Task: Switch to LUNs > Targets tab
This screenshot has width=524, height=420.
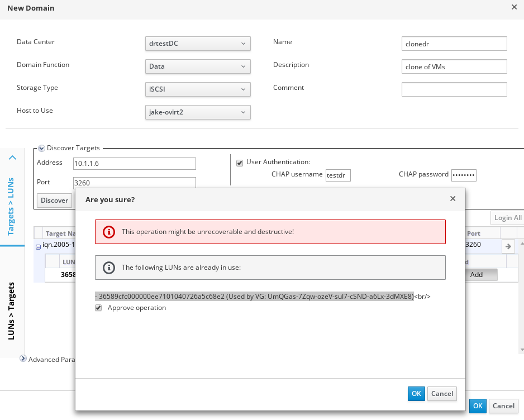Action: 12,311
